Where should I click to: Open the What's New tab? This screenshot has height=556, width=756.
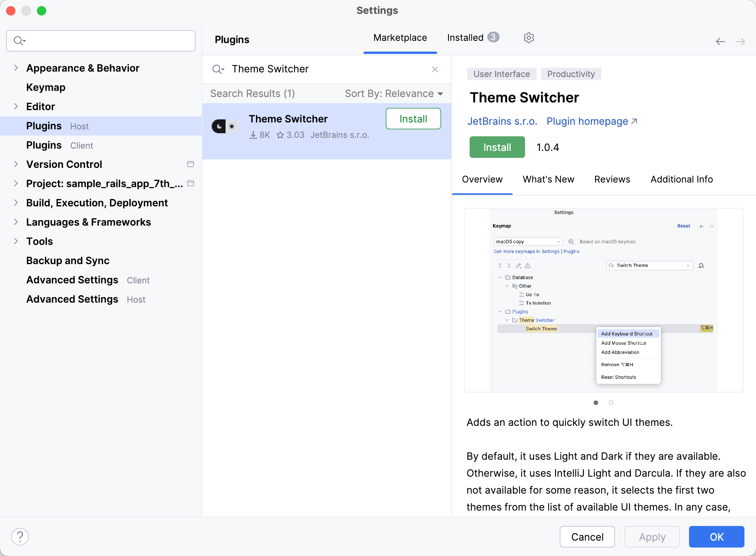click(x=549, y=179)
